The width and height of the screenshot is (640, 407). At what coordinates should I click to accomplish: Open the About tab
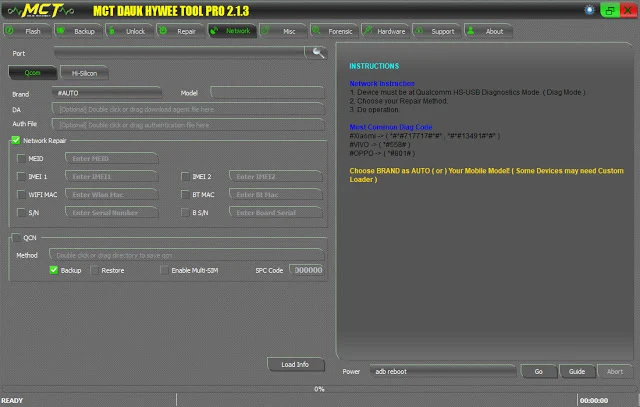coord(488,31)
